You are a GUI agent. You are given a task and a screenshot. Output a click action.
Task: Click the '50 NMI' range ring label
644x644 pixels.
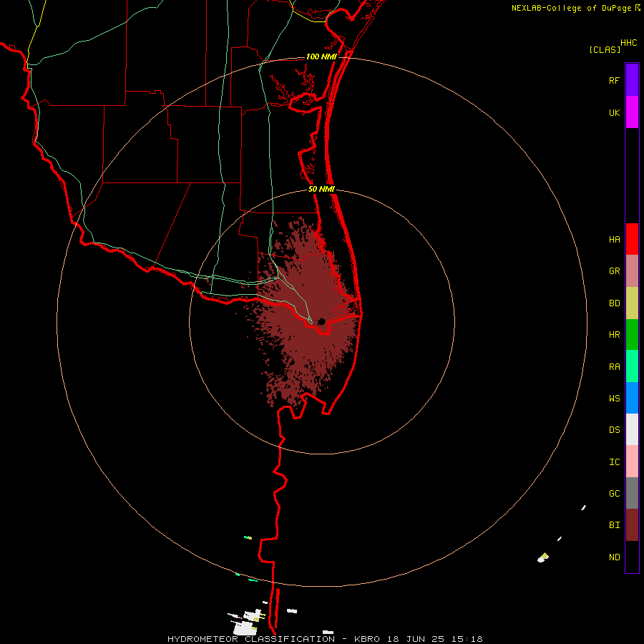tap(321, 189)
